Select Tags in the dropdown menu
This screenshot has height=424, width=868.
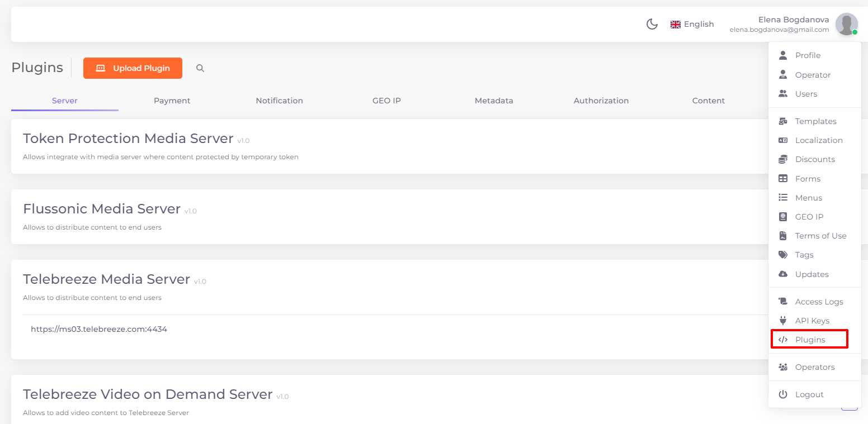pos(815,255)
